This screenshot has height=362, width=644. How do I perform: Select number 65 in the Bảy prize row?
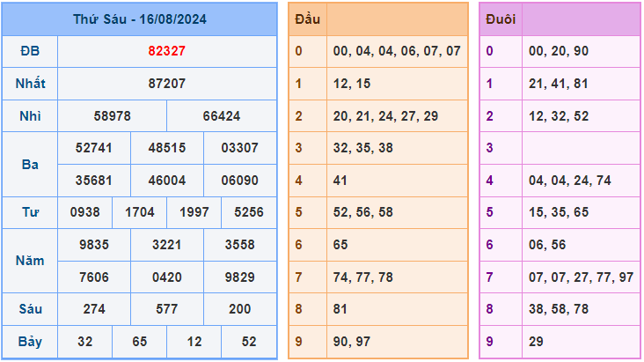click(140, 342)
